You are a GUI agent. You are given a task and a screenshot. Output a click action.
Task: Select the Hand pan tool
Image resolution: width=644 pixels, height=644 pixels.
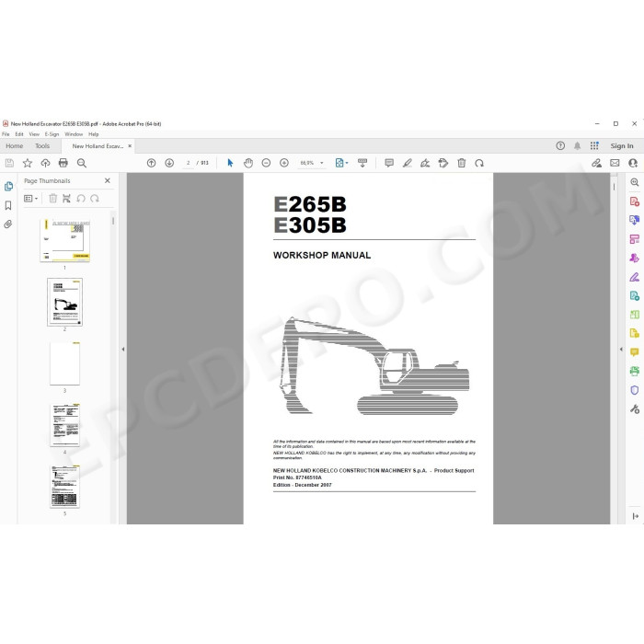point(248,163)
